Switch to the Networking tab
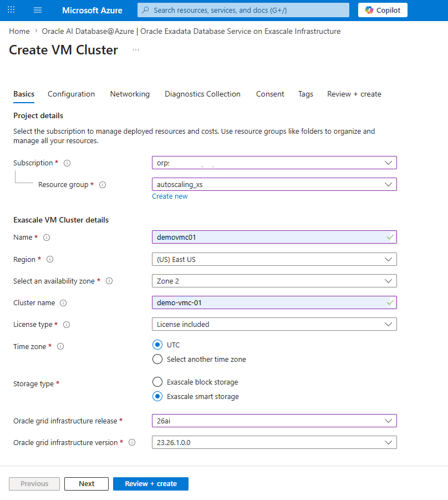This screenshot has width=448, height=500. [130, 94]
